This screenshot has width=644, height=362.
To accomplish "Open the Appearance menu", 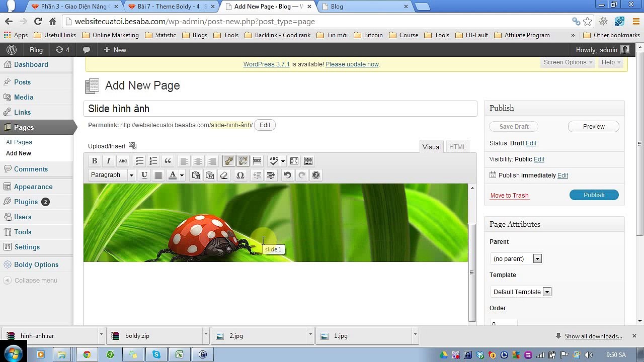I will (x=33, y=187).
